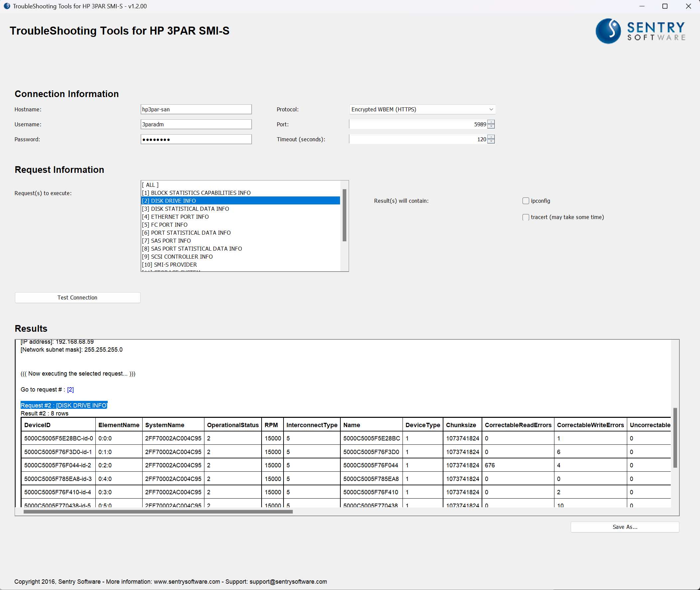Decrease the Timeout value with the down arrow
700x590 pixels.
pos(491,141)
